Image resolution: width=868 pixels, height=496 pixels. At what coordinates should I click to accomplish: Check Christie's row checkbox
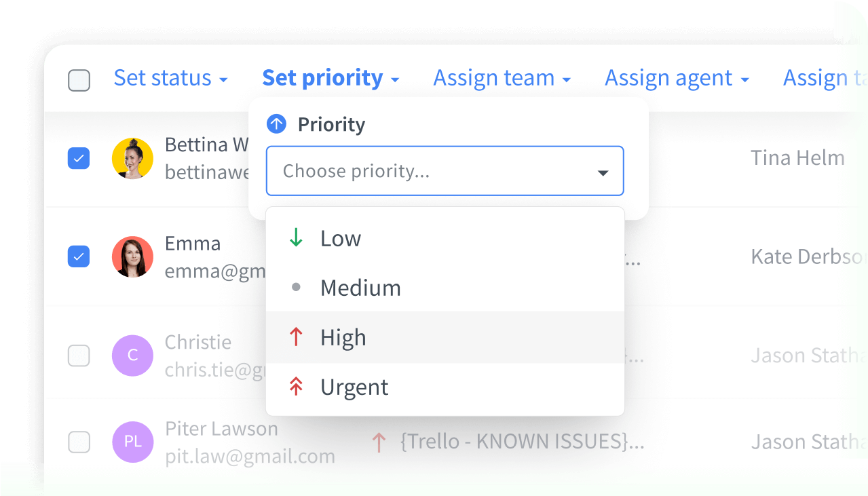point(79,355)
